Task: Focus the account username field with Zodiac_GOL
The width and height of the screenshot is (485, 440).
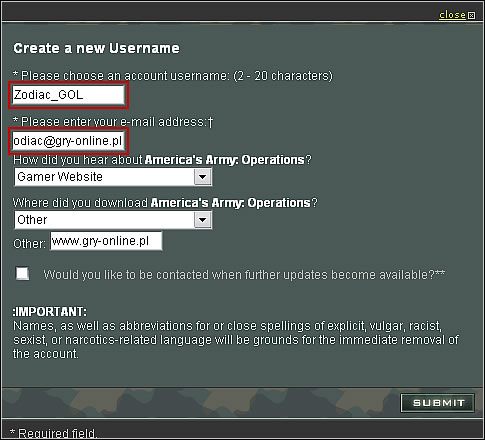Action: coord(68,95)
